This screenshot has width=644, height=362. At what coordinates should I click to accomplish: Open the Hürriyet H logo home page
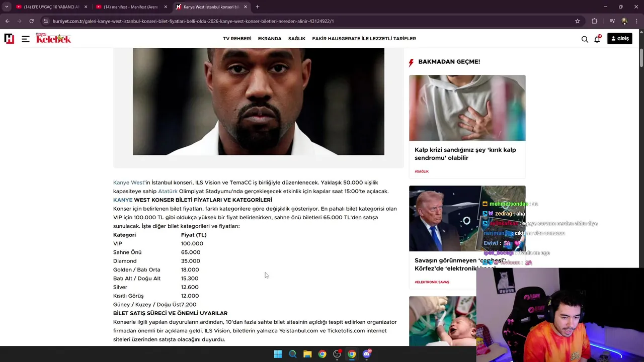(9, 39)
